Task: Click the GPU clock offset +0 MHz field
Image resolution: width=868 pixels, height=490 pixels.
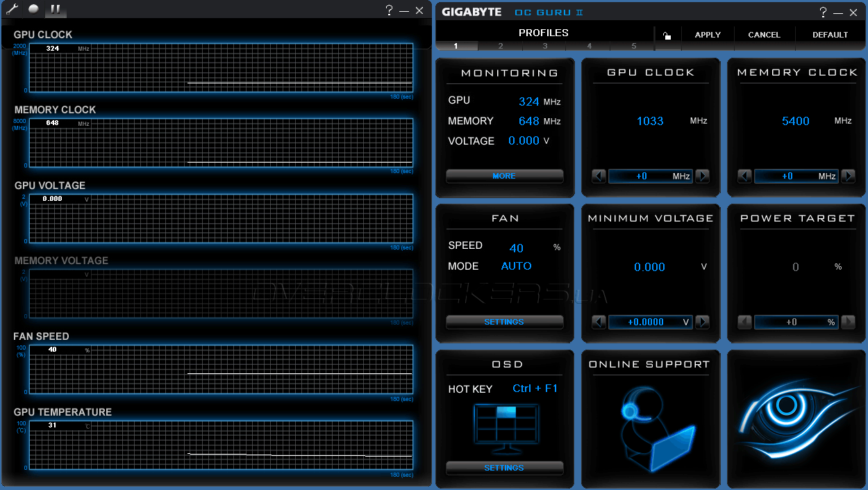Action: click(x=651, y=176)
